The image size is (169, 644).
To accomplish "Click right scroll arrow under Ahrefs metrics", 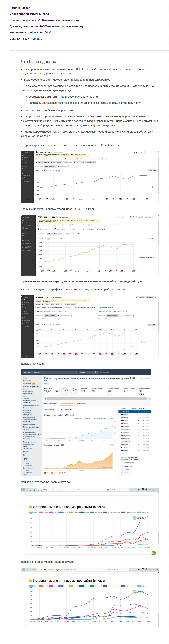I will (x=150, y=399).
